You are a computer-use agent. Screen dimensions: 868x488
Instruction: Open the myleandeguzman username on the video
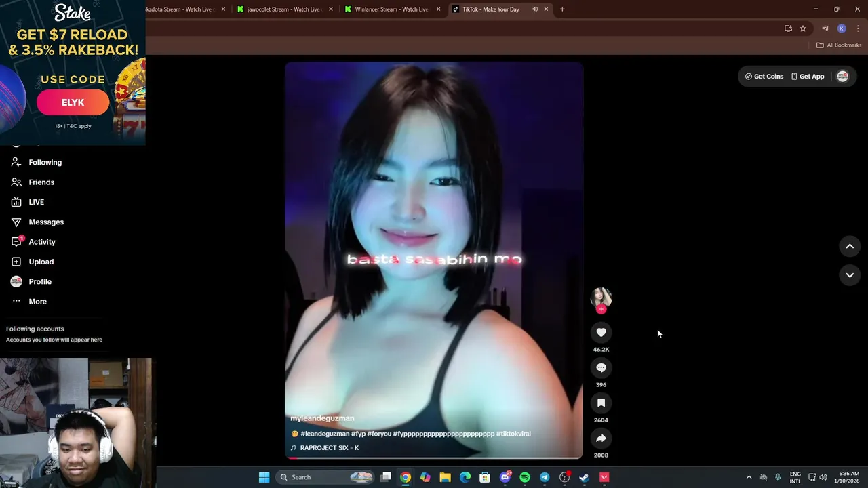coord(322,418)
